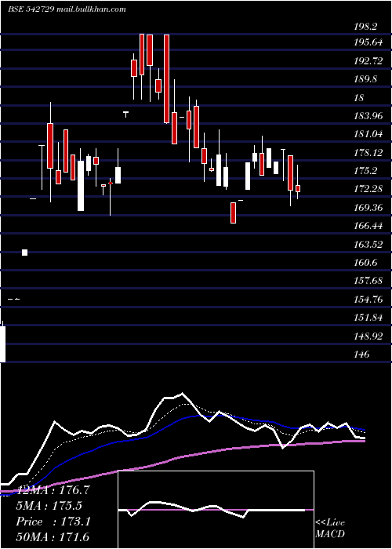Click the 181.04 price level label

pos(368,134)
